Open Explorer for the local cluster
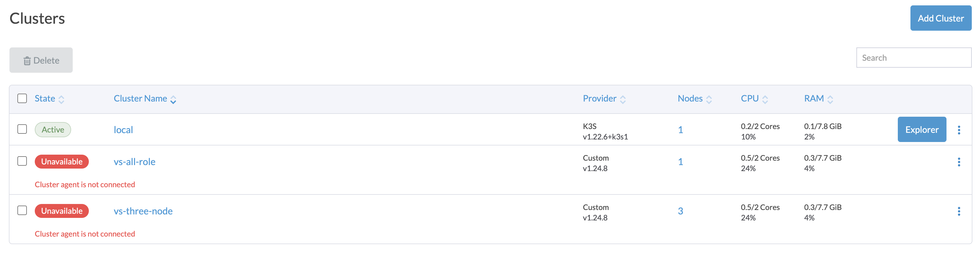This screenshot has height=253, width=980. click(922, 129)
